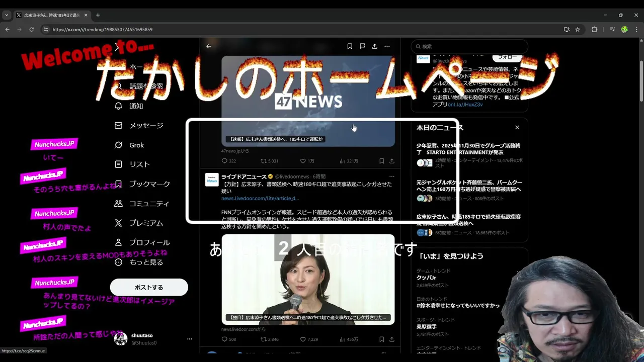Open プレミアム in the sidebar
The image size is (644, 362).
139,223
